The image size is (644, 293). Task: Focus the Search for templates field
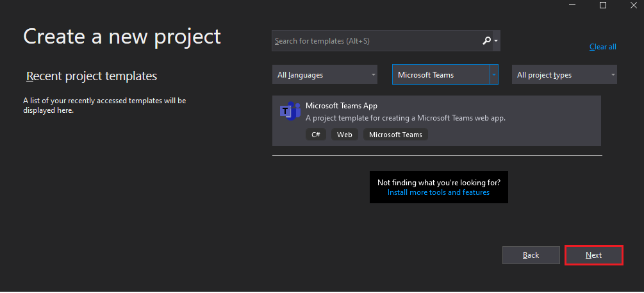(x=376, y=40)
